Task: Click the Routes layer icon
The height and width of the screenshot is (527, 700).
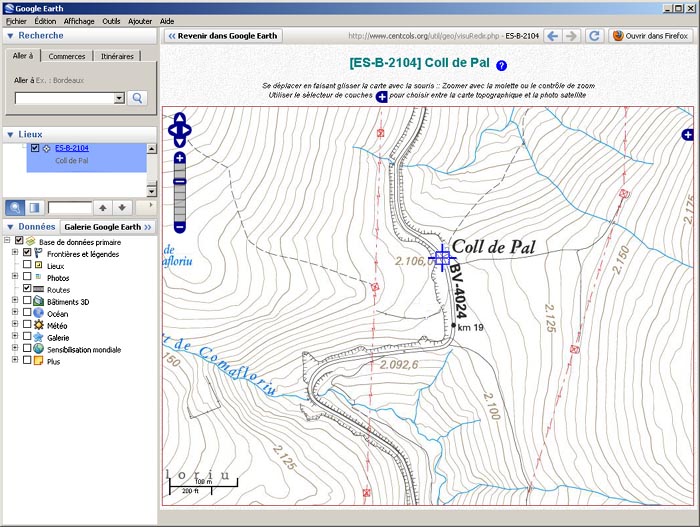Action: (x=38, y=289)
